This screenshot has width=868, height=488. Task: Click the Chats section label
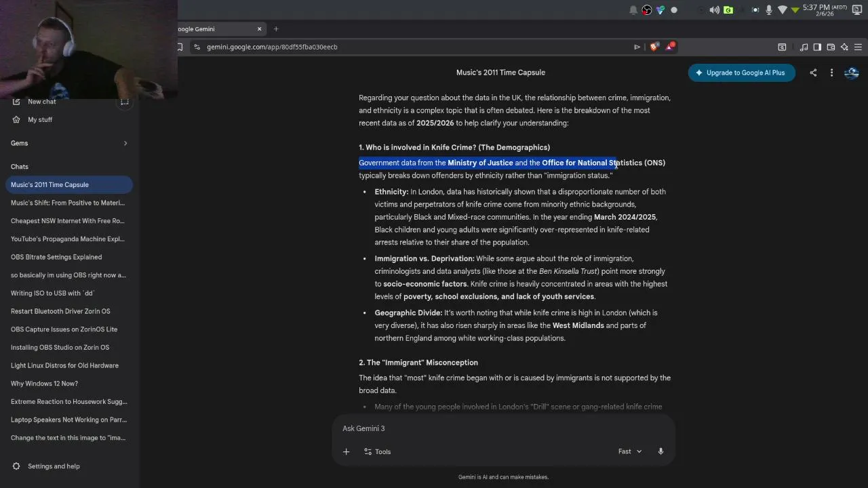coord(20,167)
